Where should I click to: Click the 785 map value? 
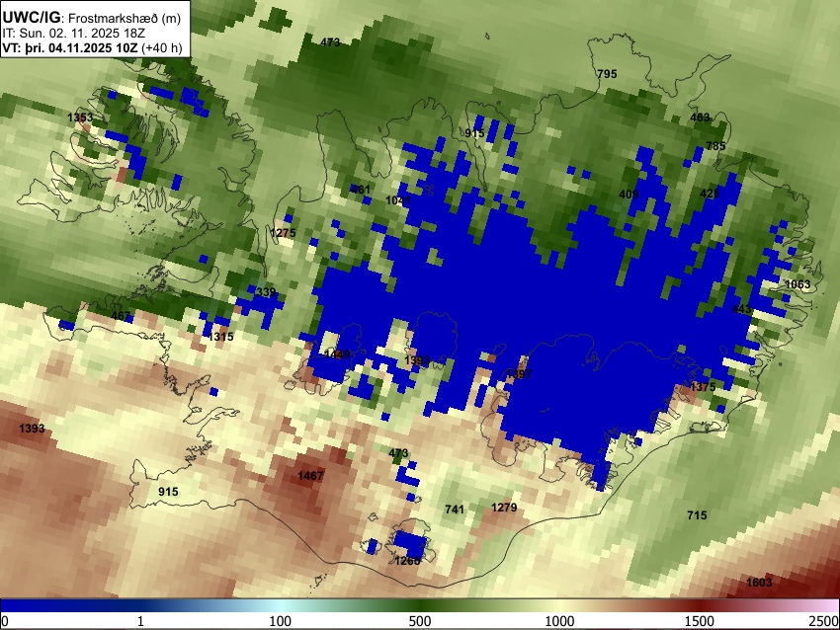pos(715,145)
